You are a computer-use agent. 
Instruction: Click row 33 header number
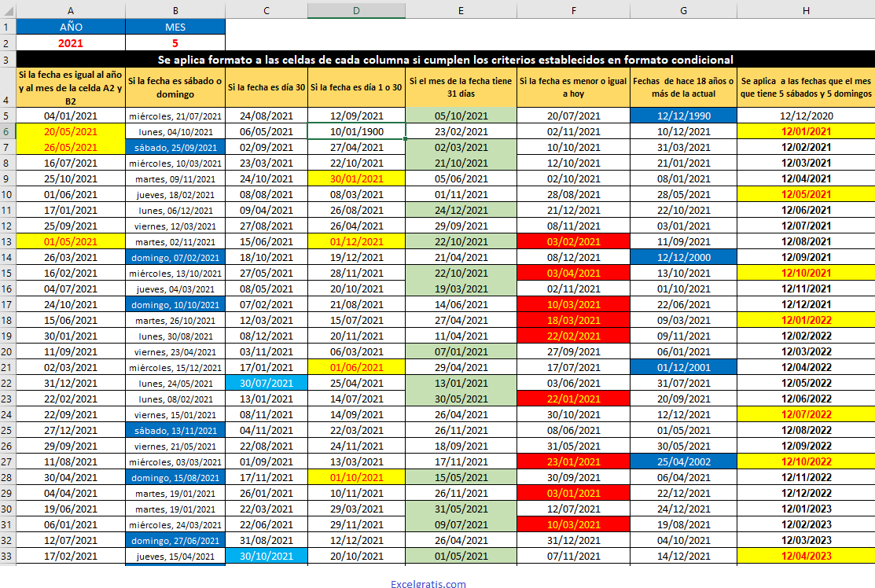point(9,556)
